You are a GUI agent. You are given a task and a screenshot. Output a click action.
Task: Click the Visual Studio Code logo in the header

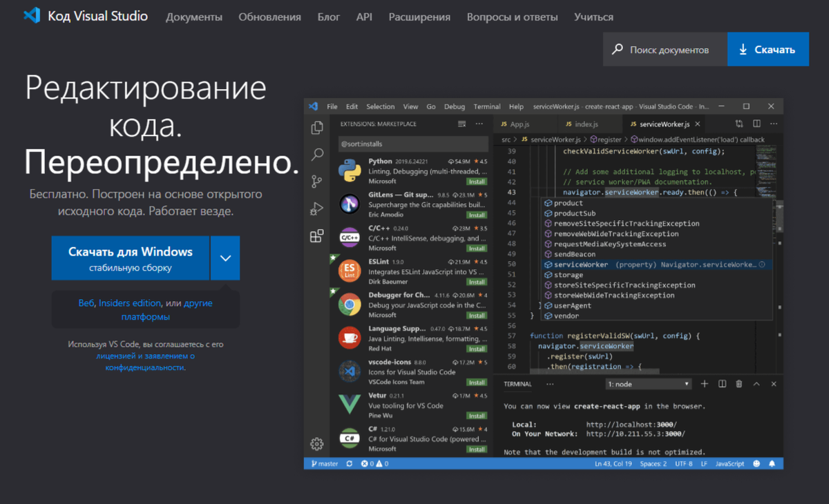point(31,16)
